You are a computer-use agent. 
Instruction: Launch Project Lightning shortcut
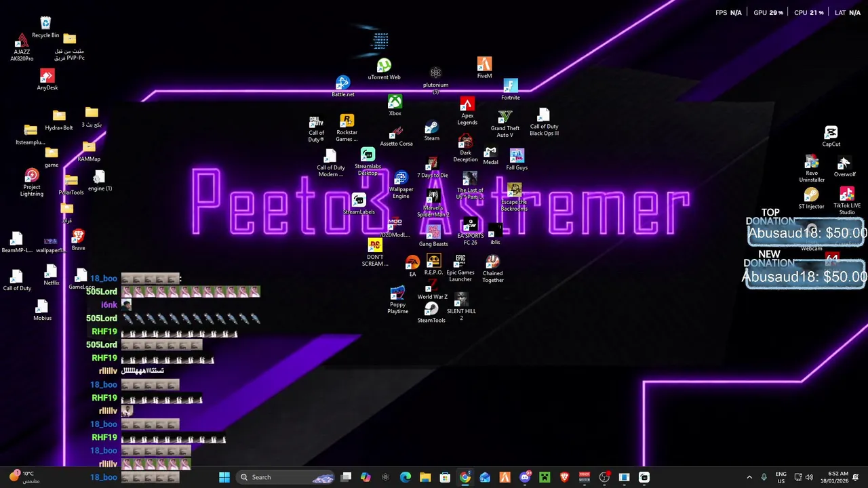(x=32, y=183)
